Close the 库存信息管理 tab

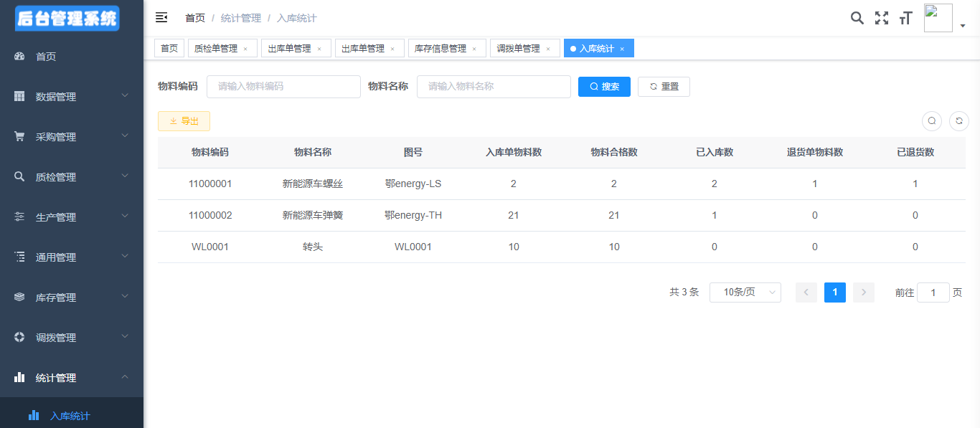pos(474,49)
